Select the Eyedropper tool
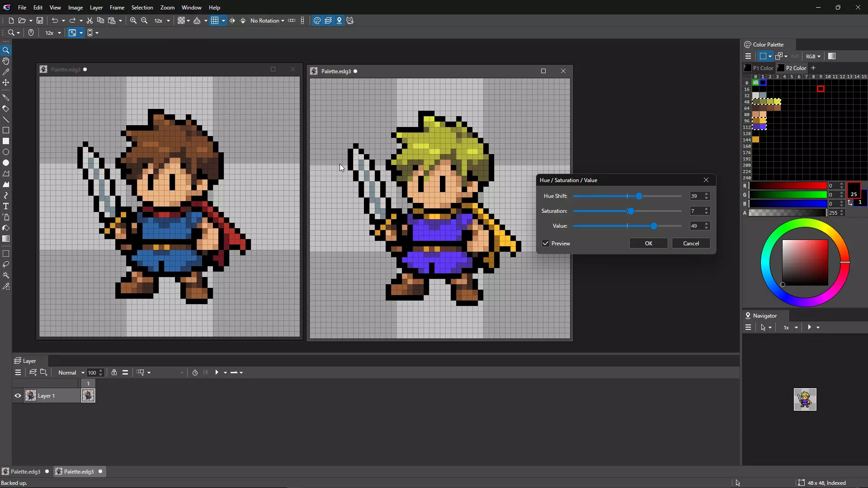The image size is (868, 488). [6, 72]
